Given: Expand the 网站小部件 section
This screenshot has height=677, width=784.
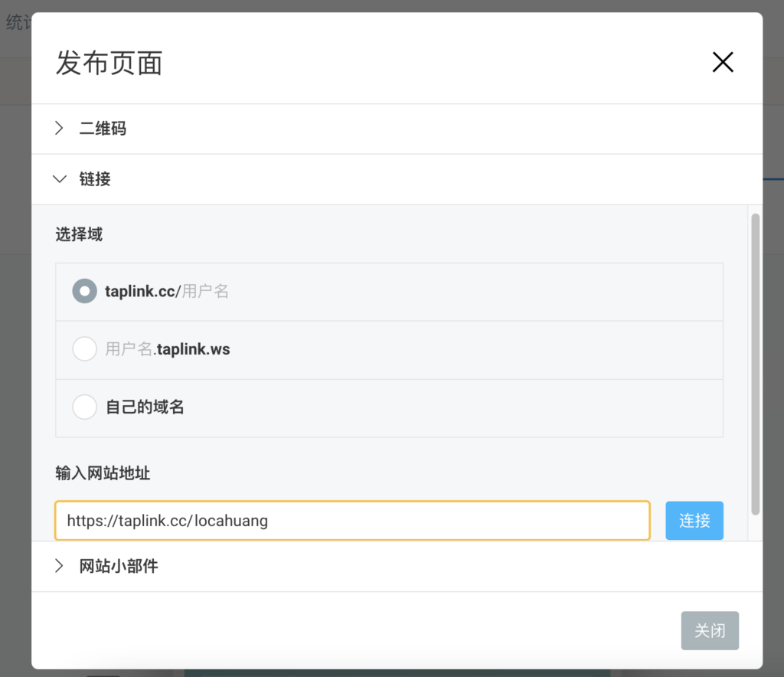Looking at the screenshot, I should pyautogui.click(x=397, y=566).
